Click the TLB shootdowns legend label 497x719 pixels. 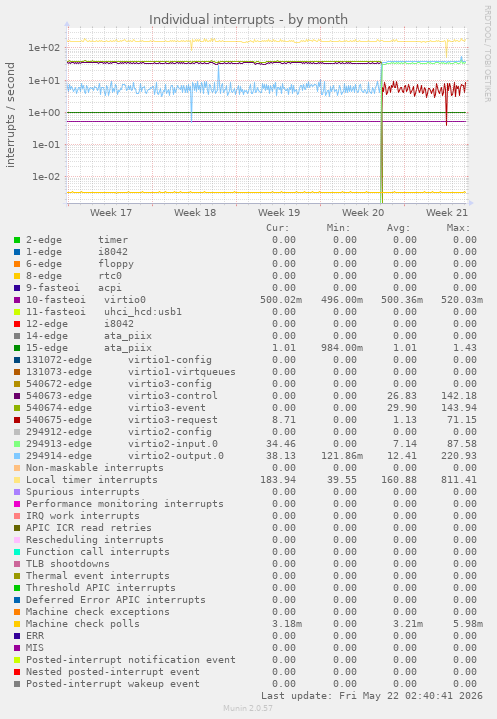pyautogui.click(x=68, y=564)
